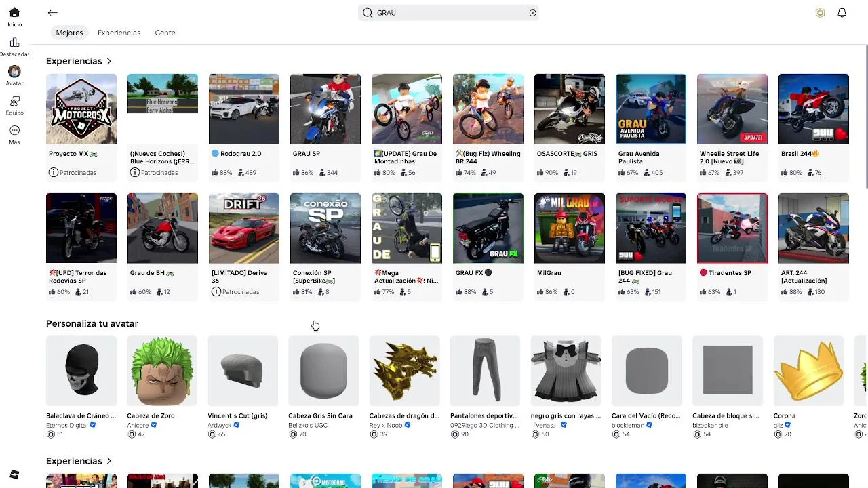
Task: Open the blockleman creator link
Action: click(627, 425)
